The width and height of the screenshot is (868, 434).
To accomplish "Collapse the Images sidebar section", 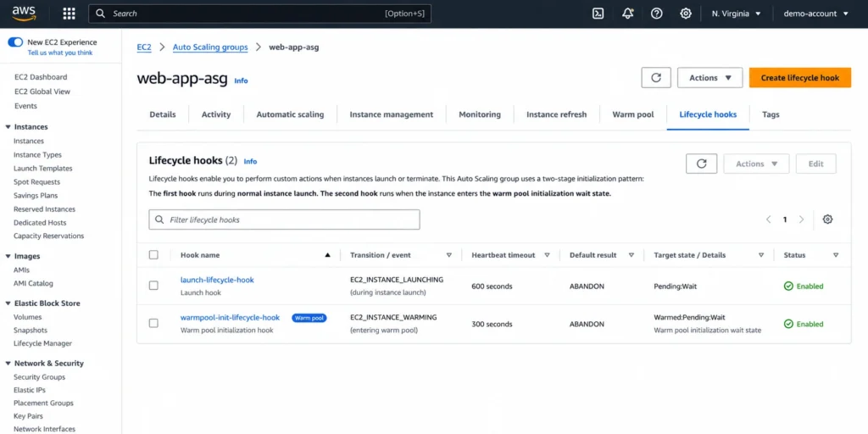I will [8, 256].
